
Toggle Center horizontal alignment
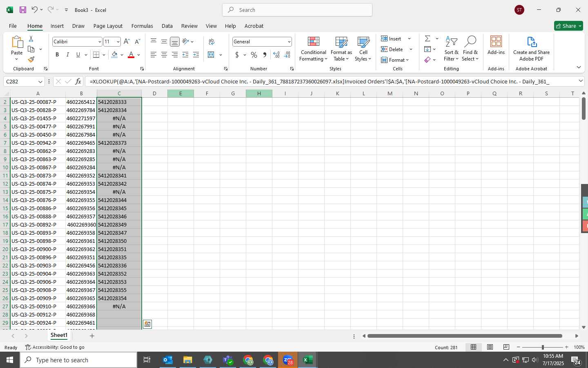click(x=164, y=55)
